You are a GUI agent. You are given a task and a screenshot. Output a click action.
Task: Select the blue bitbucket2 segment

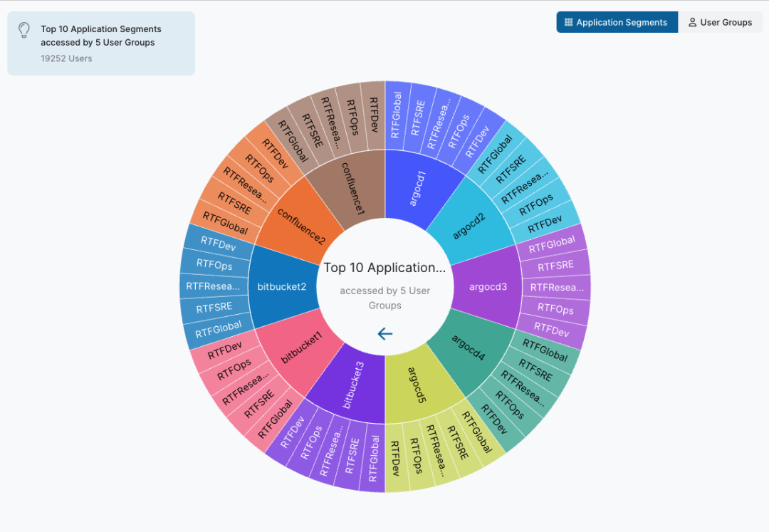(x=281, y=287)
